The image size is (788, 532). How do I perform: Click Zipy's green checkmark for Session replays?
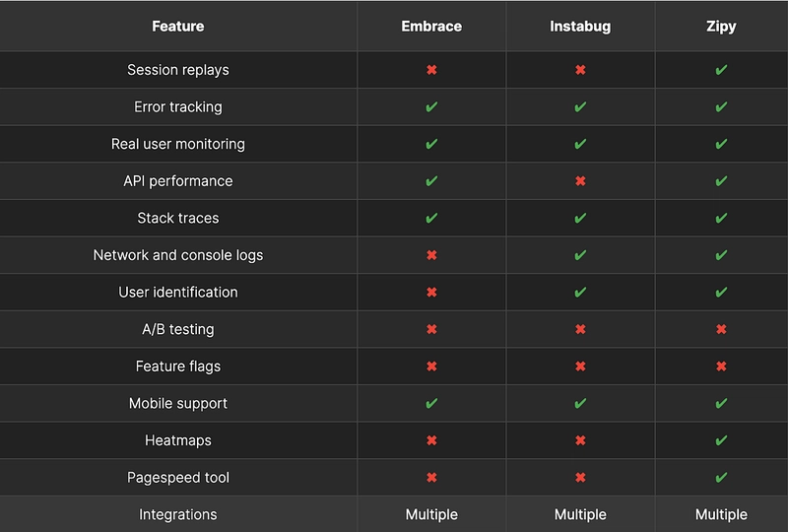coord(721,70)
